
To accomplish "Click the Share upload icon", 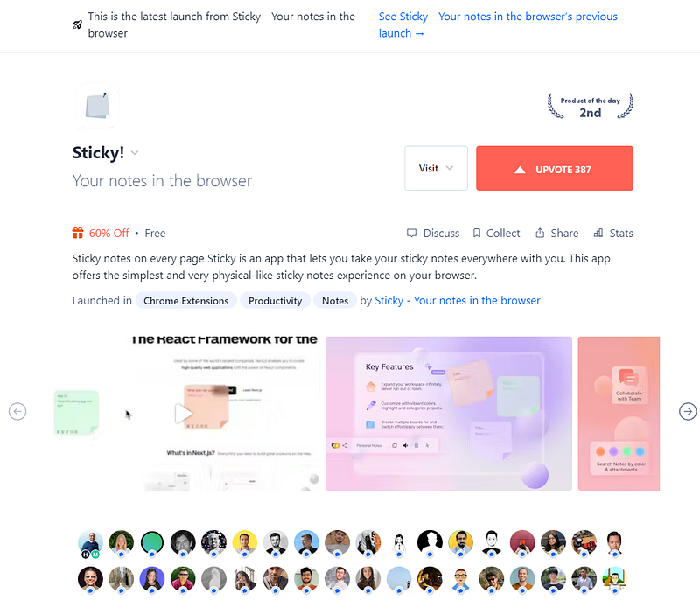I will [x=540, y=233].
